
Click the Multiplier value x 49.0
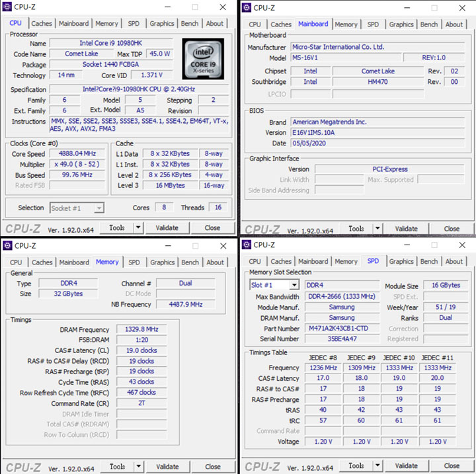(77, 164)
